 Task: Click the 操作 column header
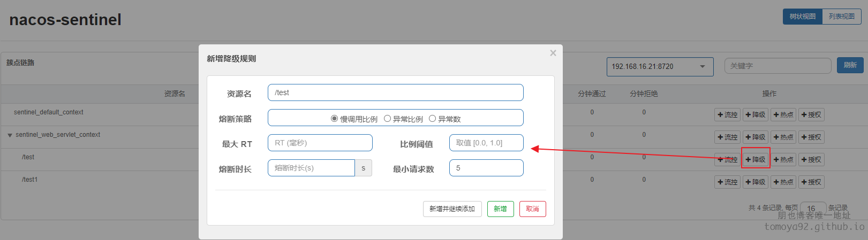click(769, 94)
